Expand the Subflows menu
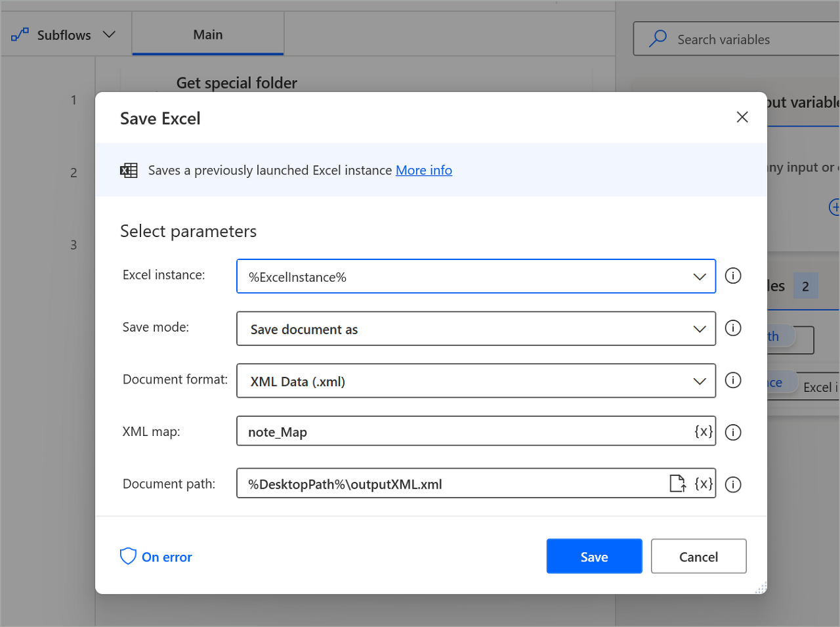Viewport: 840px width, 627px height. pos(64,35)
